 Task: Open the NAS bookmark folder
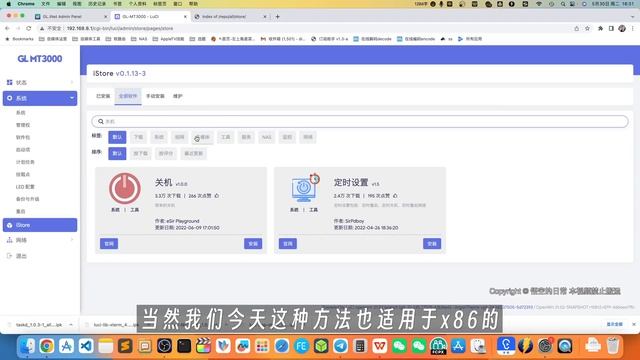pos(139,39)
